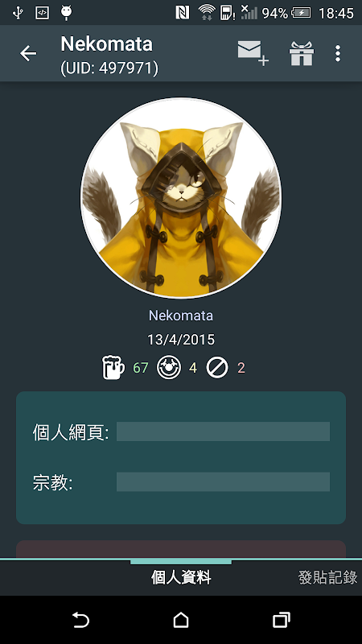Tap the Android back navigation button

click(x=80, y=620)
